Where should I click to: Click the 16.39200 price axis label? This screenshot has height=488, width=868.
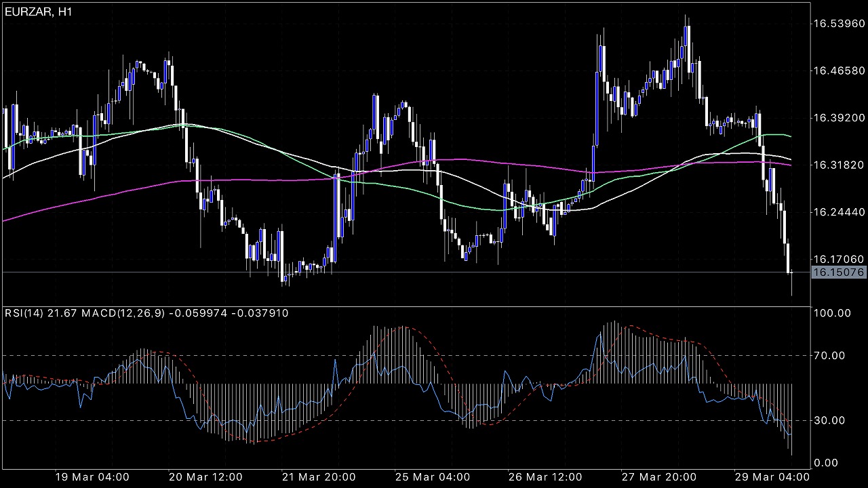click(838, 118)
